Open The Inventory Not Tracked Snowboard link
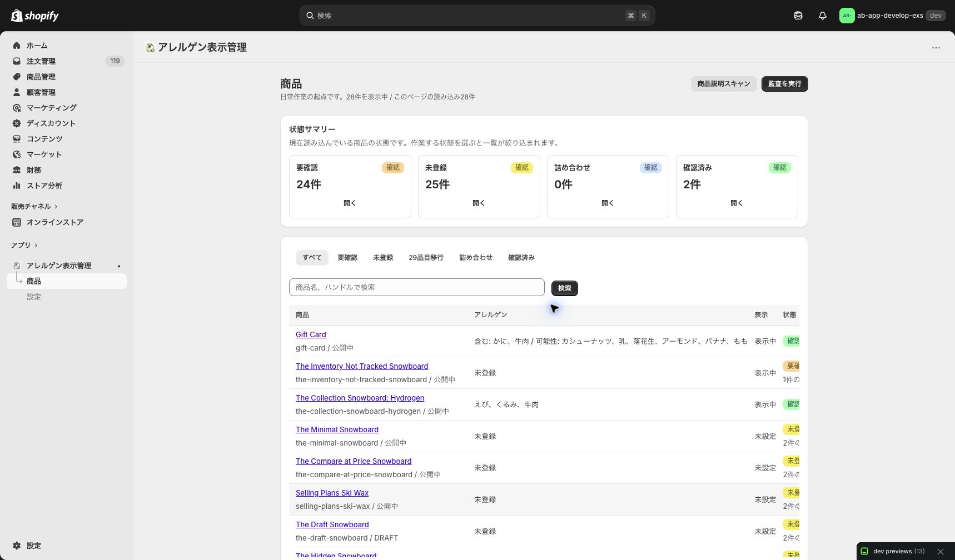 click(362, 367)
